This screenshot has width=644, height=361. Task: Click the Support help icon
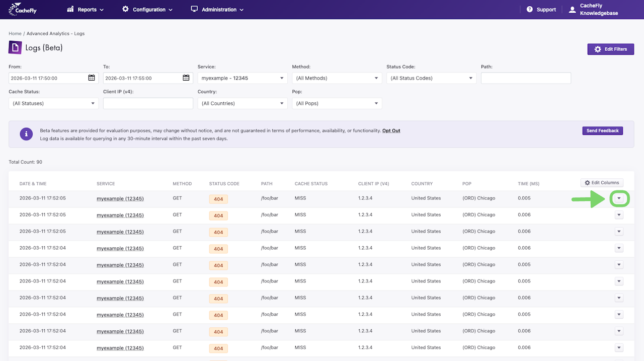tap(529, 10)
